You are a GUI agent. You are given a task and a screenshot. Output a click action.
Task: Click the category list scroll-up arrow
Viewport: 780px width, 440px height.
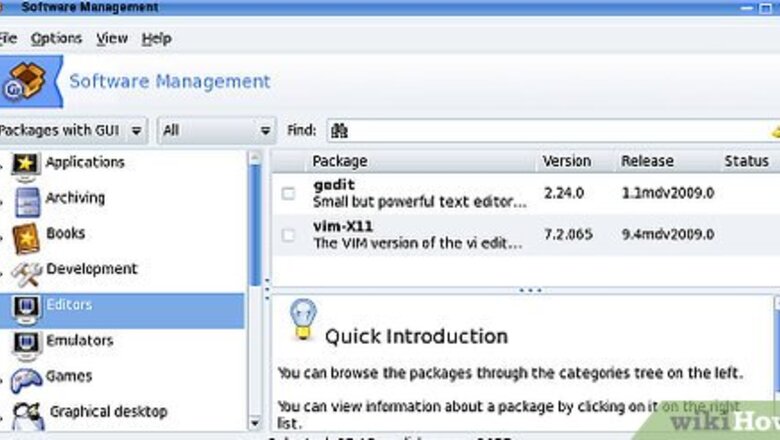point(255,158)
